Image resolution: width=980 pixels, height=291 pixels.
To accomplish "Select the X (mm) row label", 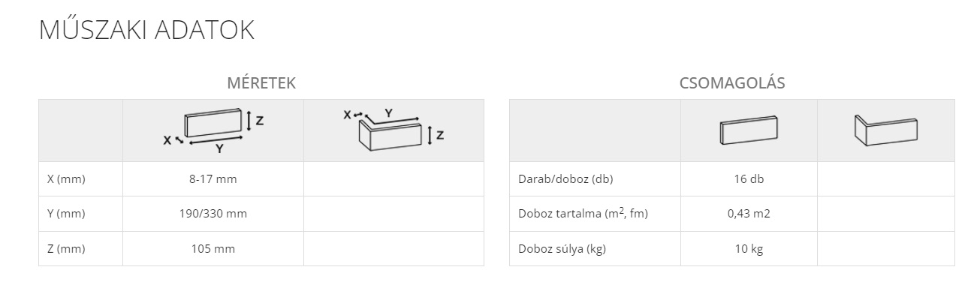I will 65,179.
